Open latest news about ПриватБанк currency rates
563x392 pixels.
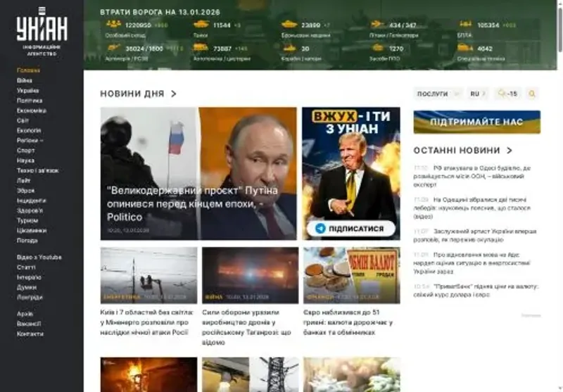point(476,291)
